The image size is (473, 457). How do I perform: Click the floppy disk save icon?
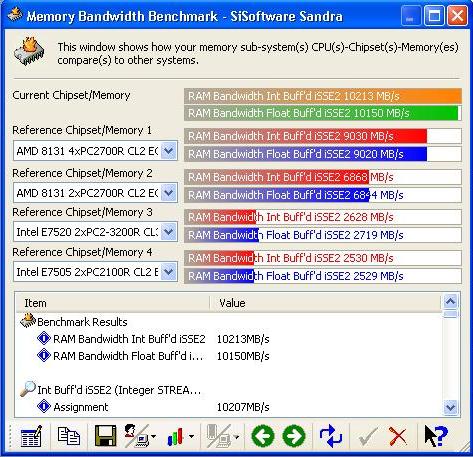[x=105, y=436]
